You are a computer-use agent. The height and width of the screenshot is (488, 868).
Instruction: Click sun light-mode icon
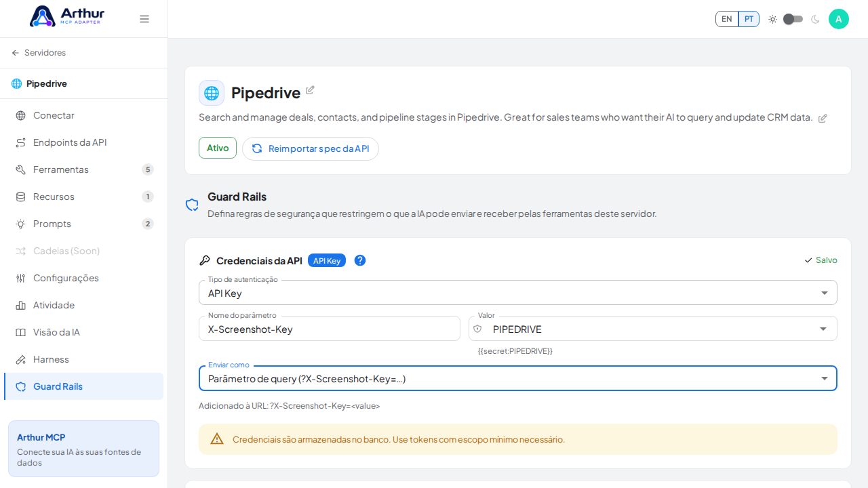coord(772,19)
